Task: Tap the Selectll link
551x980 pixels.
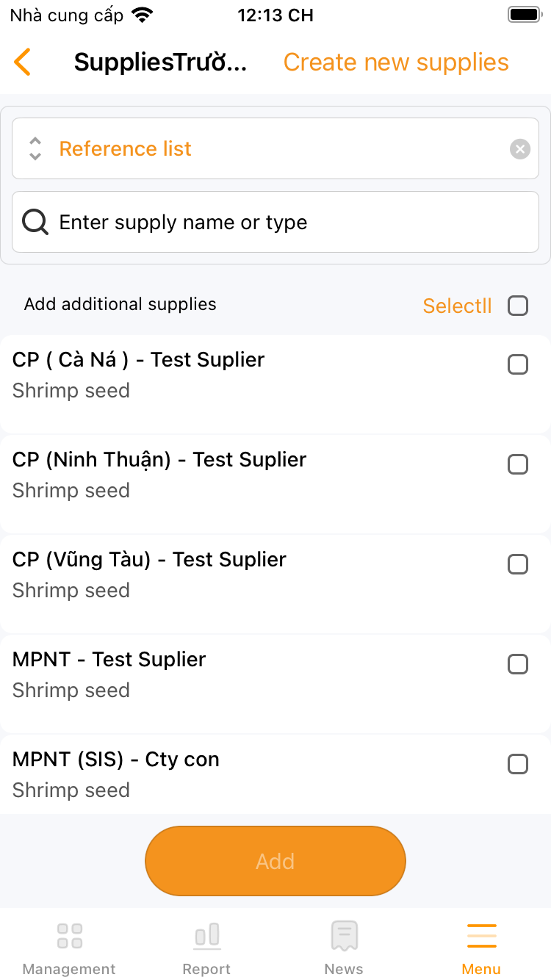Action: [x=457, y=306]
